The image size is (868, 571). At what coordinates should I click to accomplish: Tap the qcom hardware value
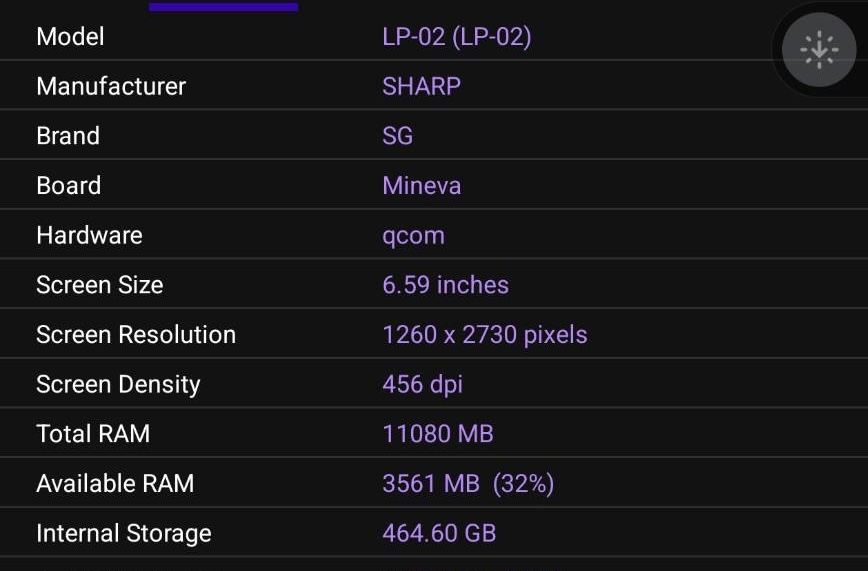pos(414,236)
